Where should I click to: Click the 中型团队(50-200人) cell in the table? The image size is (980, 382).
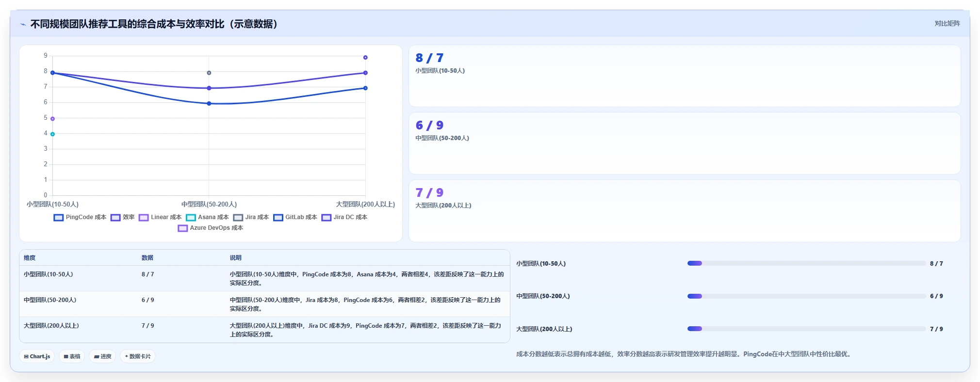click(50, 300)
